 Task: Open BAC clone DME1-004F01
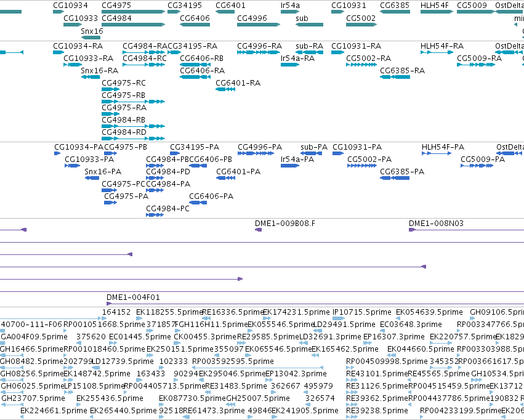pos(133,297)
